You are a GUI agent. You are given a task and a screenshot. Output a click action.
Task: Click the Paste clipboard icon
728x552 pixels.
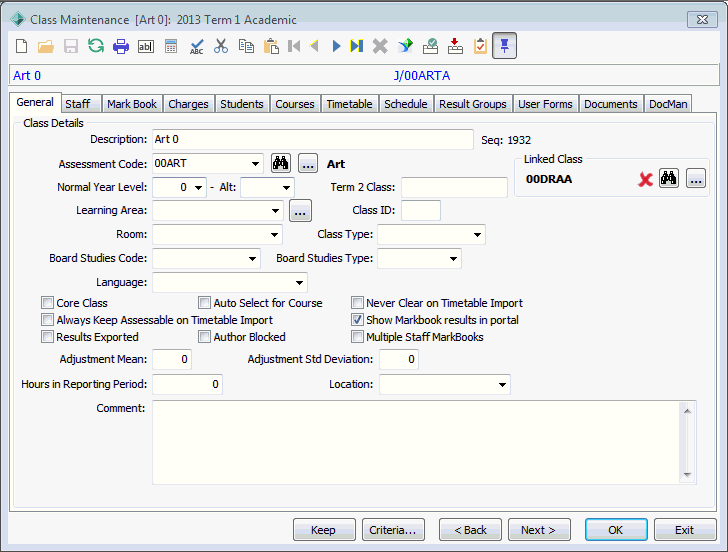(x=271, y=46)
